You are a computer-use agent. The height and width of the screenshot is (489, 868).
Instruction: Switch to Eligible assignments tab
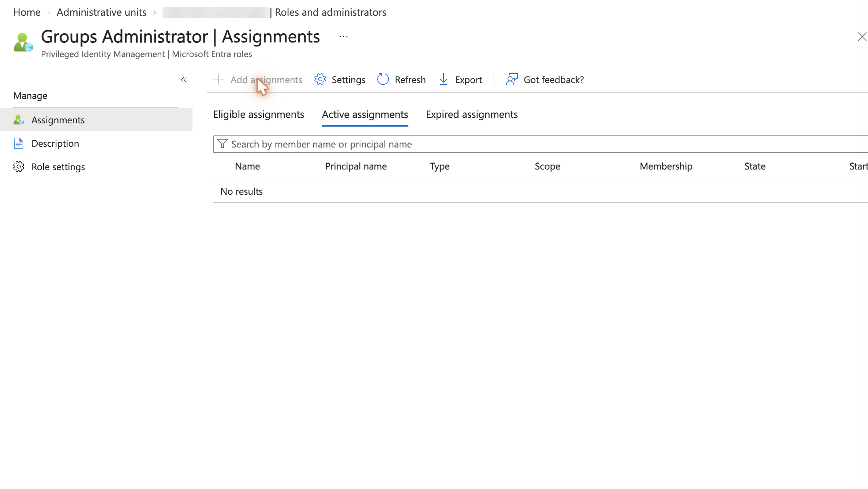point(258,114)
